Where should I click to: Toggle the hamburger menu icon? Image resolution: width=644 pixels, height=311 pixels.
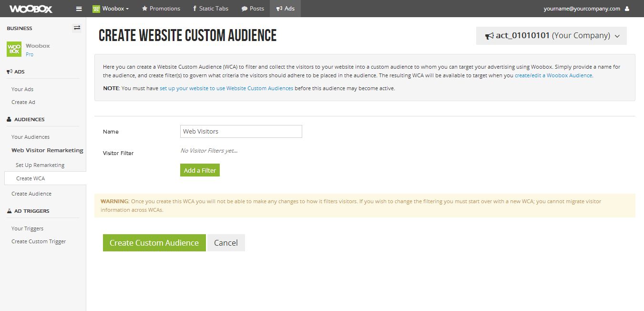click(x=79, y=9)
